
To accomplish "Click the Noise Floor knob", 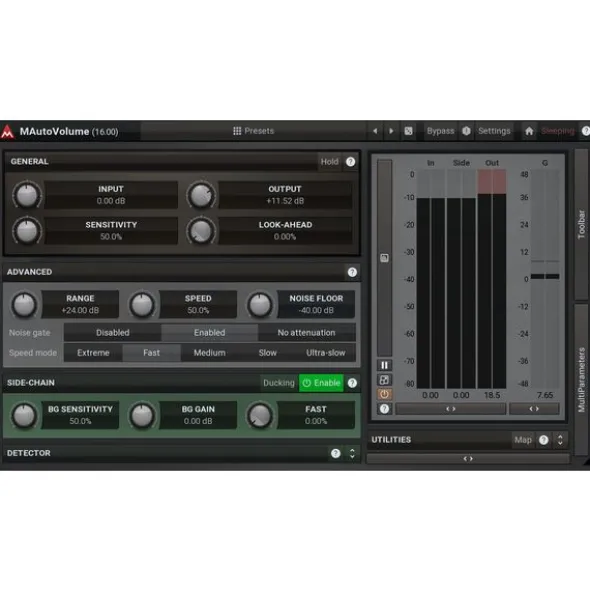I will click(x=260, y=305).
